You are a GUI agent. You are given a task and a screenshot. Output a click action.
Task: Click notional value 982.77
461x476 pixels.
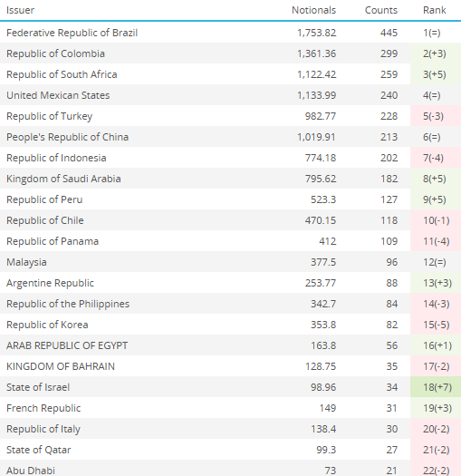click(x=321, y=116)
